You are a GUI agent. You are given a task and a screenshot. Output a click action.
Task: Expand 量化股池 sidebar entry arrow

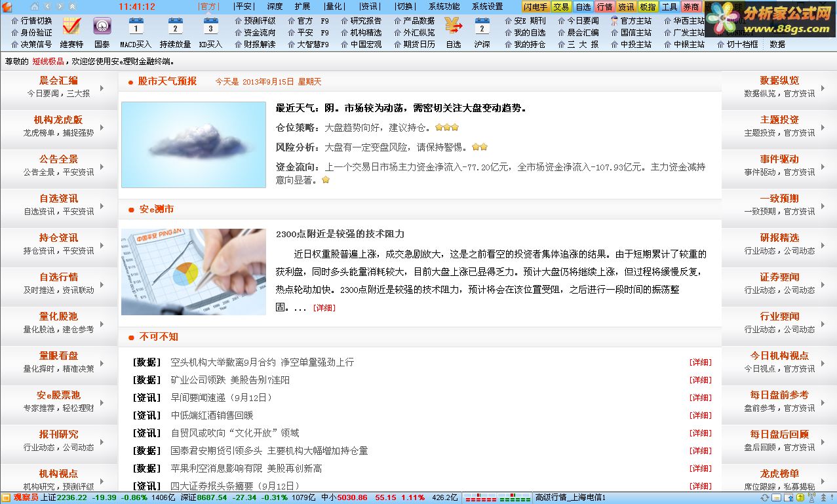click(x=102, y=324)
